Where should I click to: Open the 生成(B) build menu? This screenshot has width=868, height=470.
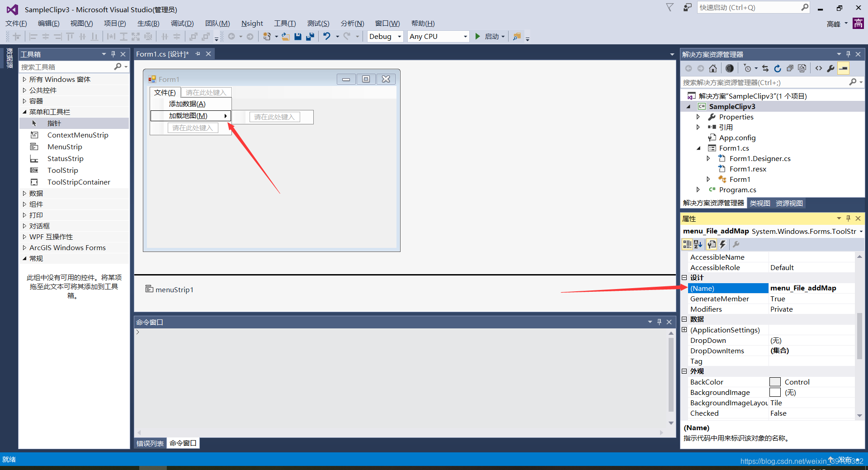click(x=148, y=24)
